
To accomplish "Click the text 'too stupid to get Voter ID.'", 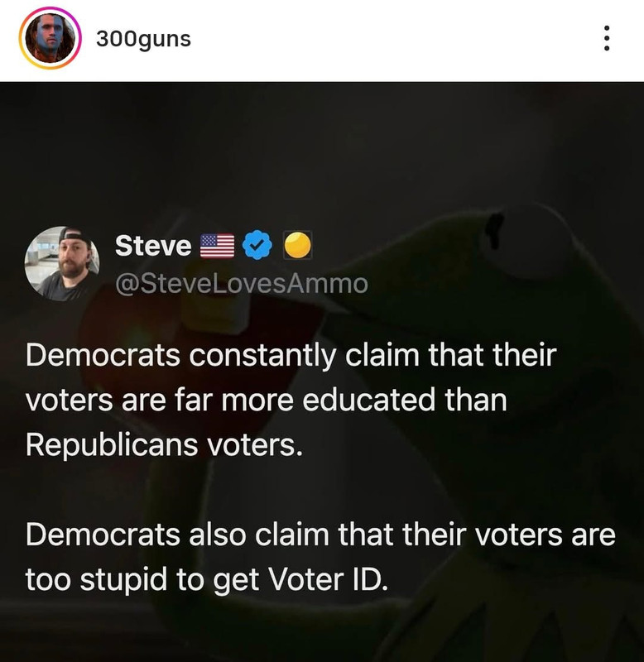I will pyautogui.click(x=206, y=578).
